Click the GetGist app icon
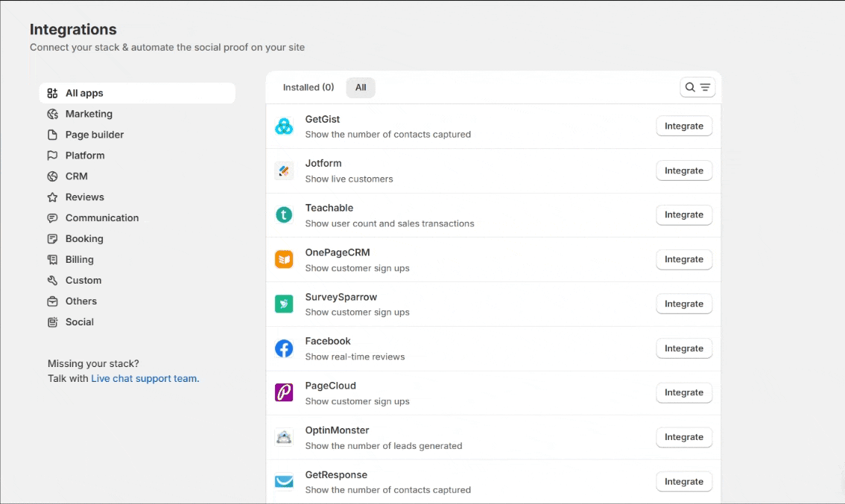 coord(284,127)
